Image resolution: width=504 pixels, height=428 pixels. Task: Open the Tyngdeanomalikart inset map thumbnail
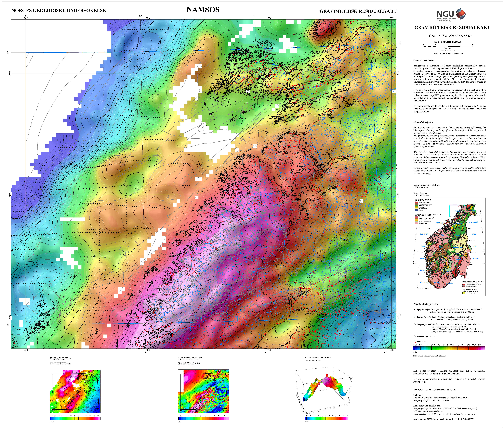tap(75, 391)
